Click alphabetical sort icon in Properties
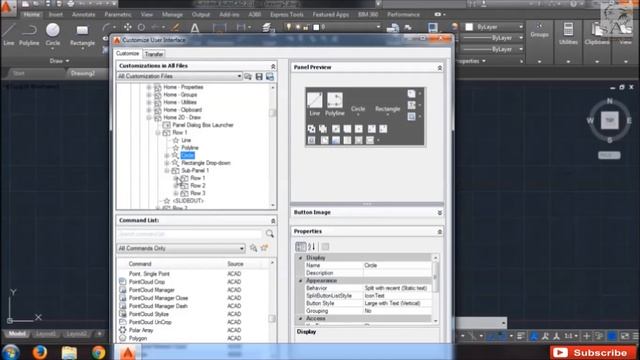 click(x=311, y=246)
